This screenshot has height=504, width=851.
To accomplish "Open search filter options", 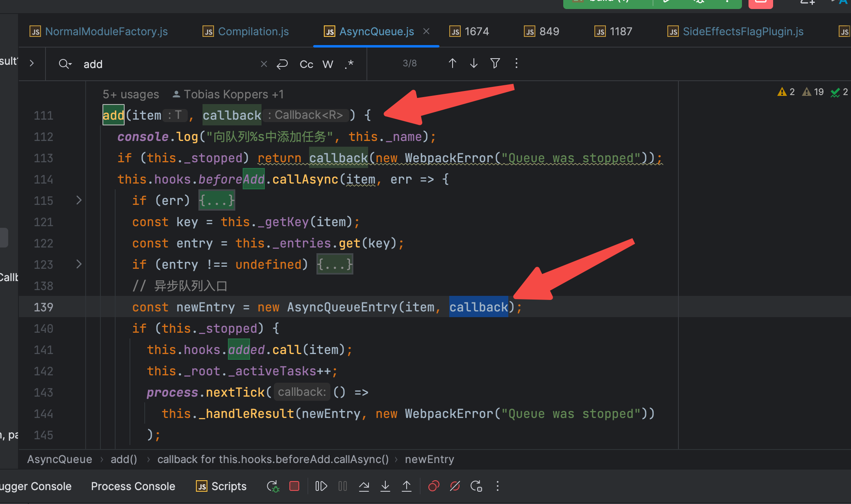I will coord(495,64).
